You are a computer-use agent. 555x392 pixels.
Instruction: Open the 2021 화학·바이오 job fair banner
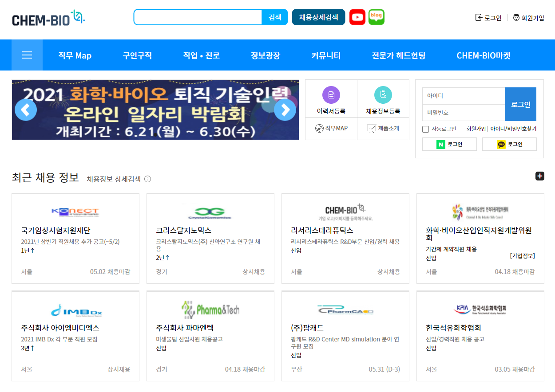pyautogui.click(x=155, y=110)
